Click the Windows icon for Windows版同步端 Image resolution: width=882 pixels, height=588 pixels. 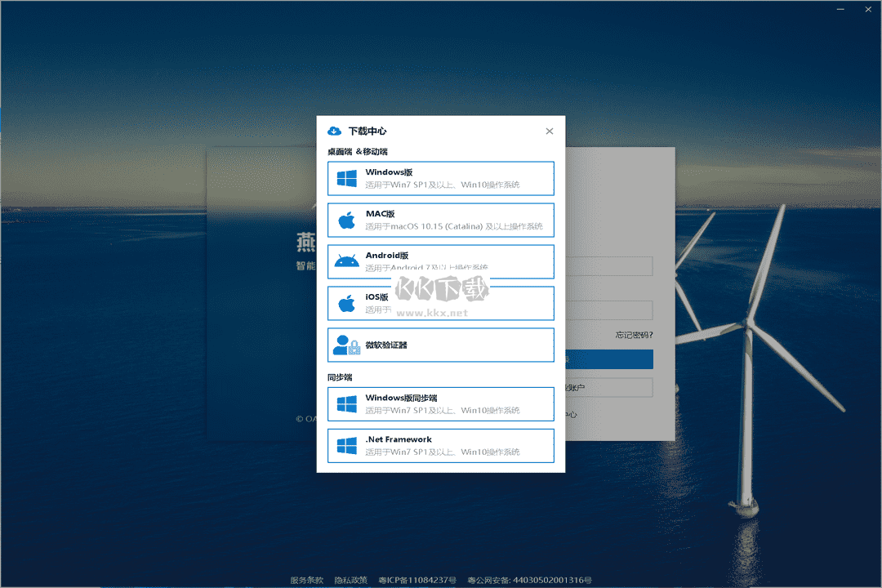coord(347,404)
